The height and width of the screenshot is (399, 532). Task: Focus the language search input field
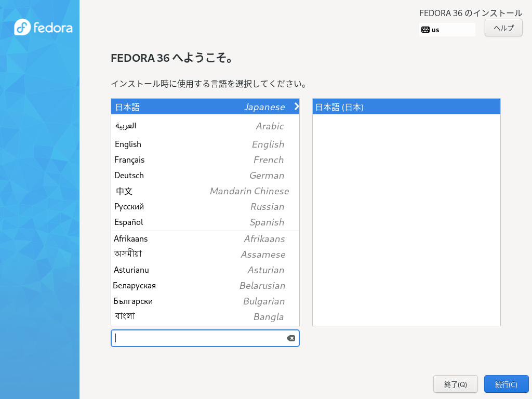(x=205, y=338)
